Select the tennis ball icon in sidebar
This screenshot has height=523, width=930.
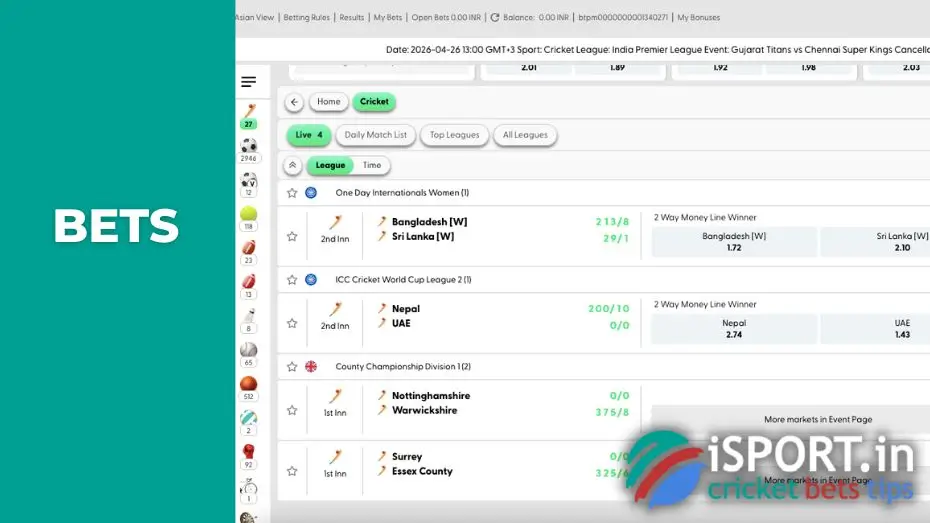point(248,214)
